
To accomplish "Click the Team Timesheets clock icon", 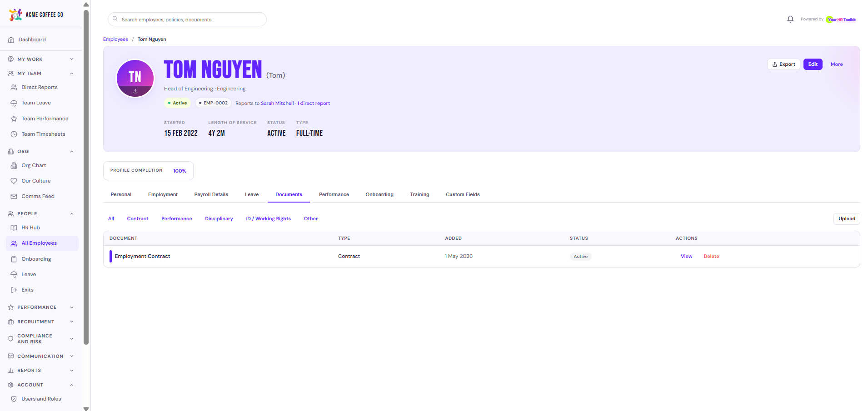I will [14, 134].
